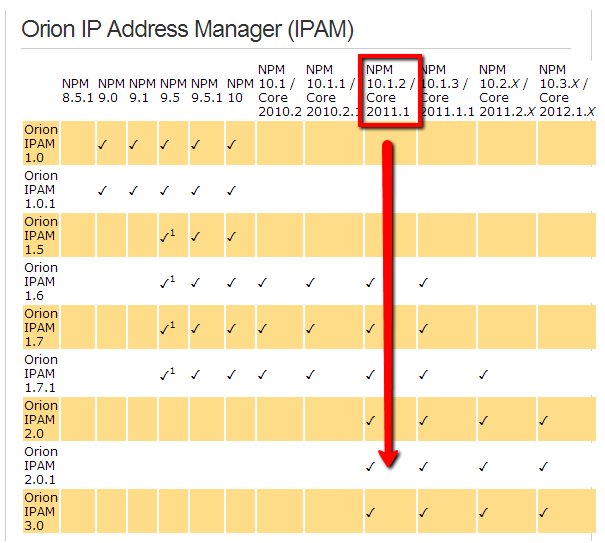Image resolution: width=605 pixels, height=543 pixels.
Task: Click IPAM 2.0.1 checkmark under NPM 10.3.X
Action: pos(544,467)
